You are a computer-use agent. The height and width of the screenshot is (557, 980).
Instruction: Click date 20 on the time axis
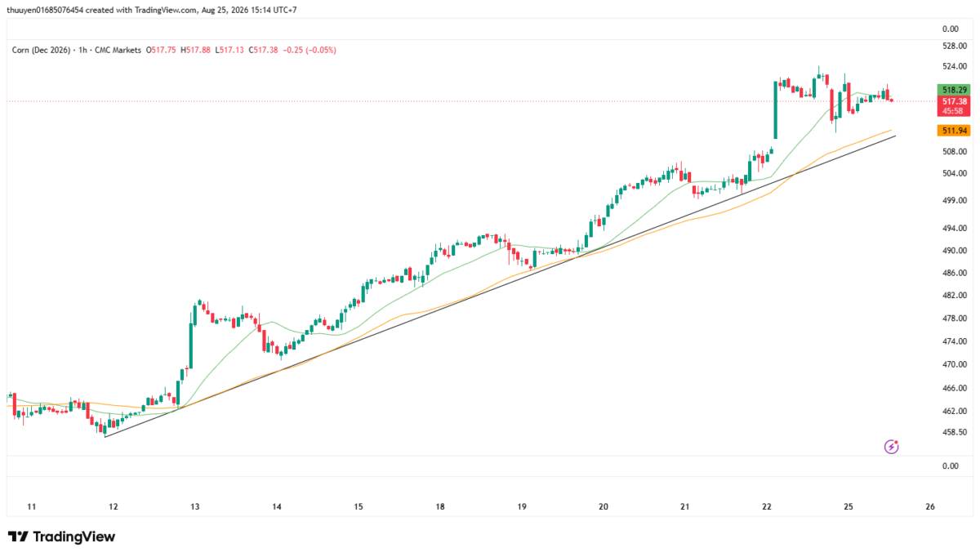pos(604,507)
